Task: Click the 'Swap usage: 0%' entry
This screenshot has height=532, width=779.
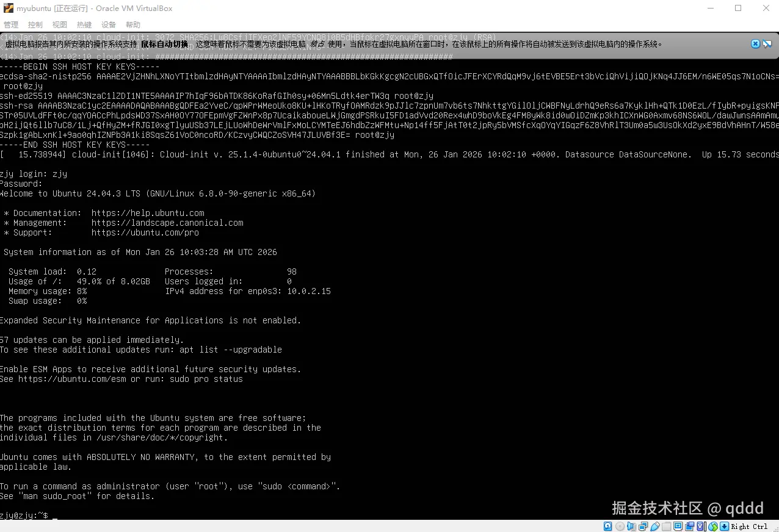Action: pos(48,301)
